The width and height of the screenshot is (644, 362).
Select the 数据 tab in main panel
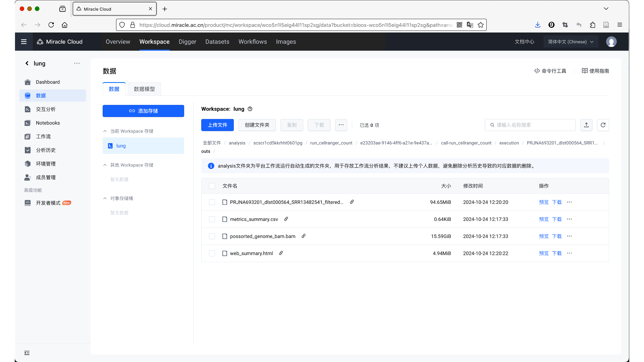point(114,89)
